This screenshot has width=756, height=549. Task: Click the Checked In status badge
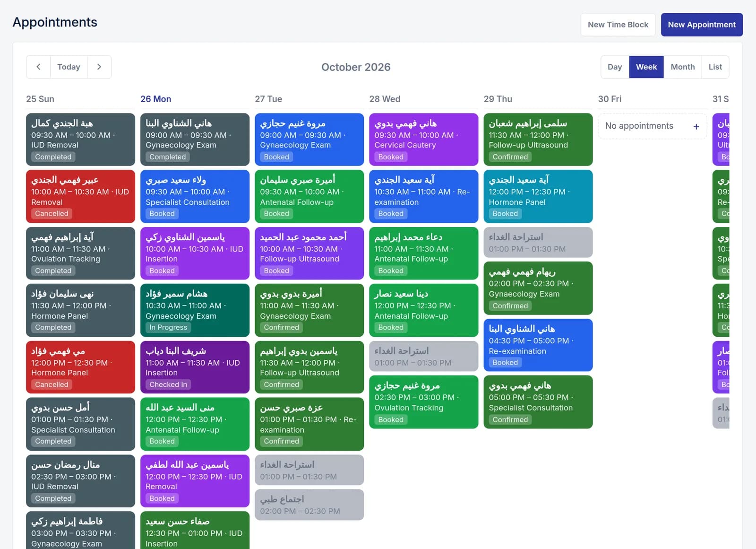[x=168, y=384]
